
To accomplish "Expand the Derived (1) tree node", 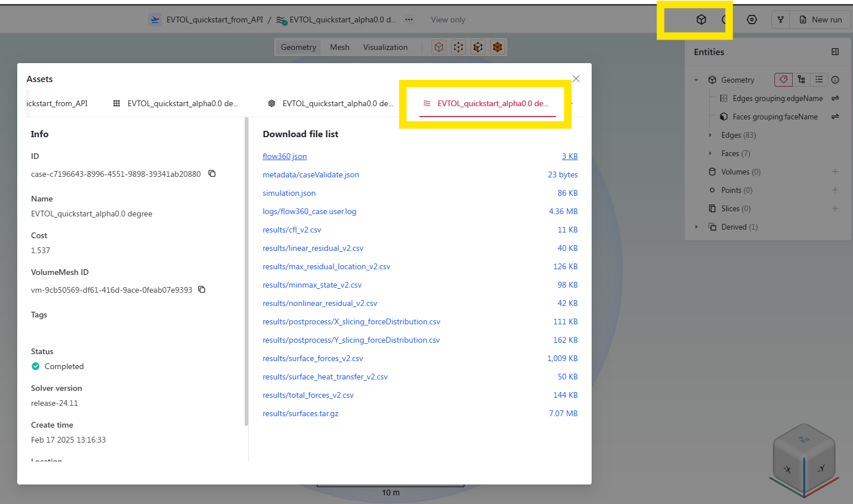I will 696,227.
